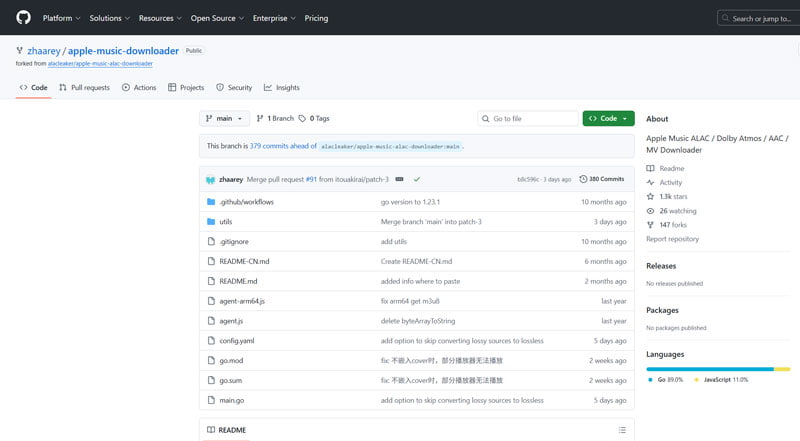Open the 380 Commits history link
800x441 pixels.
coord(606,179)
